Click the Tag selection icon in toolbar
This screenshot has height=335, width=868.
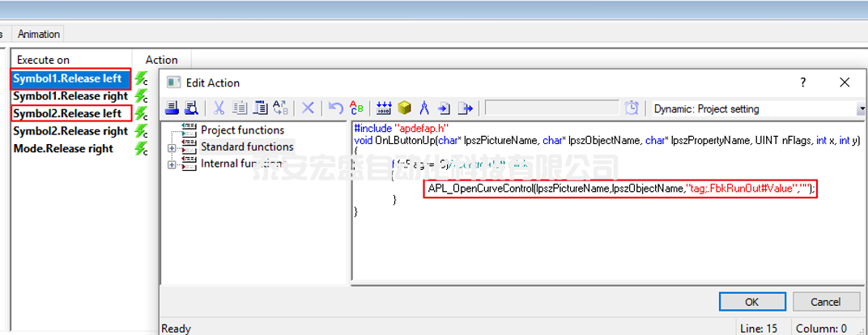click(x=384, y=108)
